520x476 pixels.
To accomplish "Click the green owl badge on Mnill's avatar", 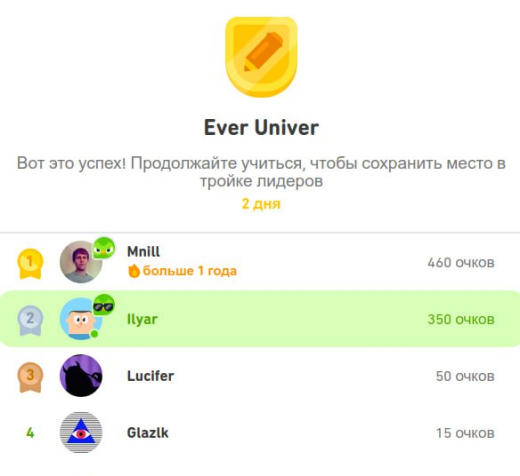I will [x=104, y=248].
